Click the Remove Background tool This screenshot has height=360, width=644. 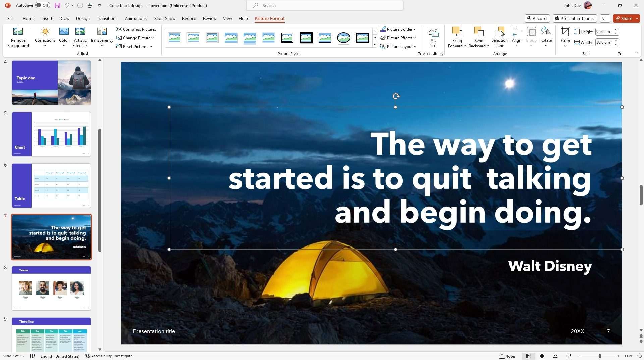[x=18, y=37]
